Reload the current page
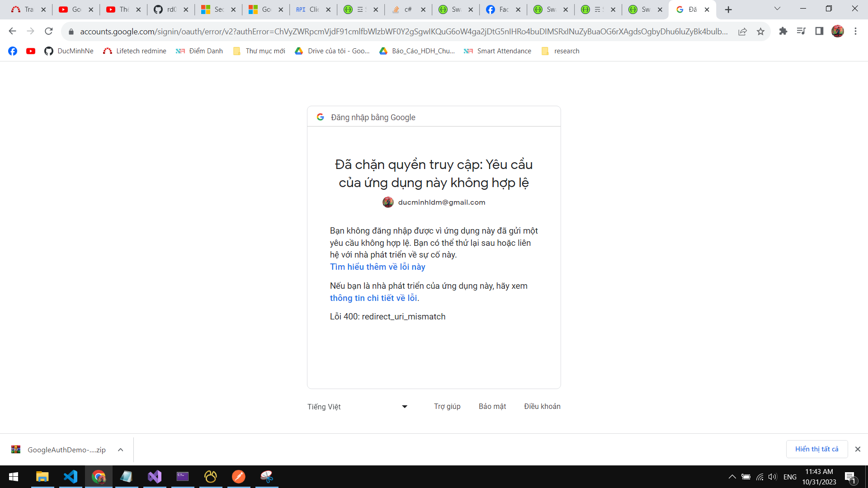Viewport: 868px width, 488px height. 49,31
